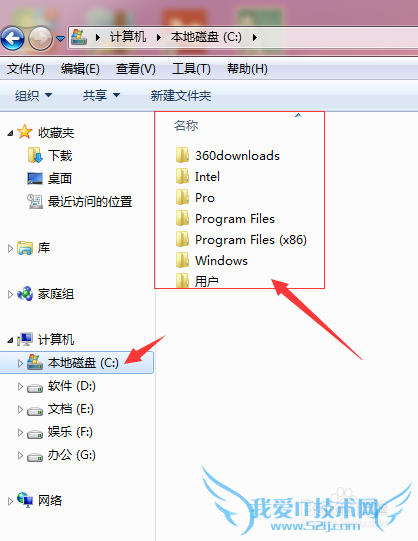
Task: Click the 新建文件夹 button
Action: click(181, 96)
